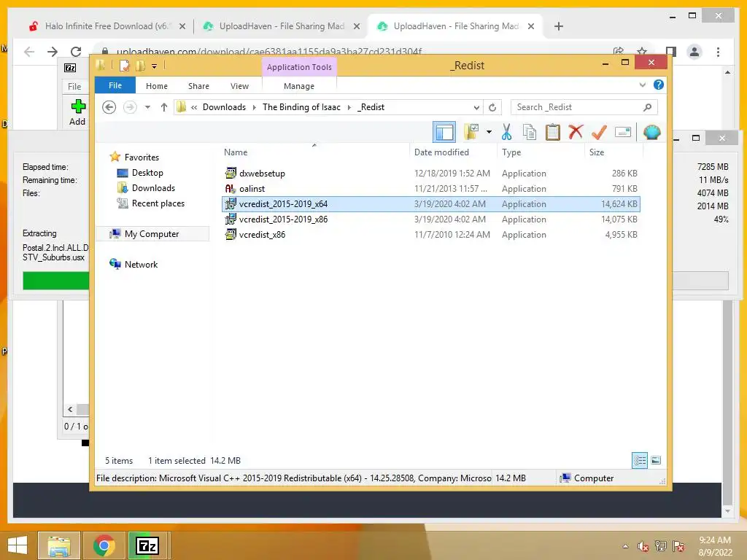This screenshot has width=747, height=560.
Task: Switch to the Share ribbon tab
Action: point(198,86)
